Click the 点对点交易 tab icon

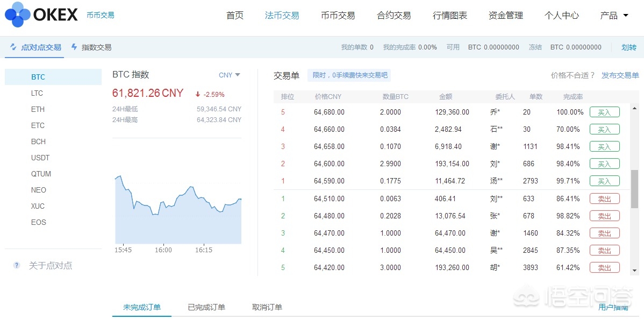[13, 47]
